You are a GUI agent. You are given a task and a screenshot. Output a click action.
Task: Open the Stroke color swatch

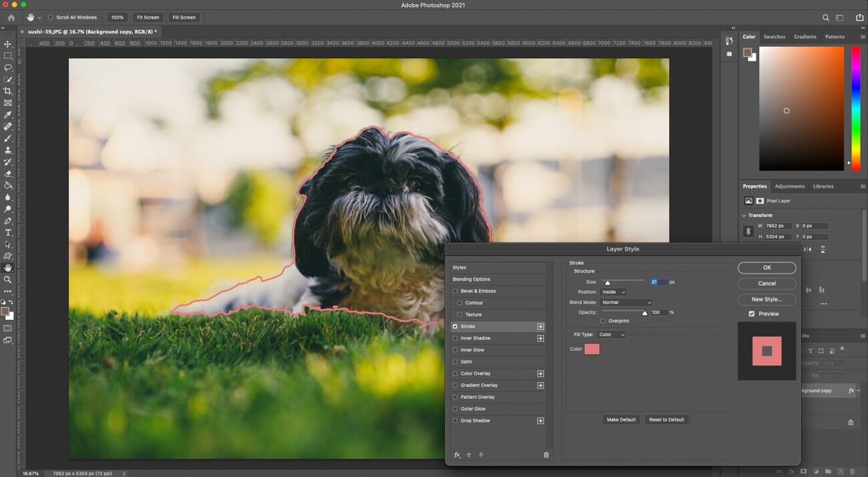click(x=592, y=348)
